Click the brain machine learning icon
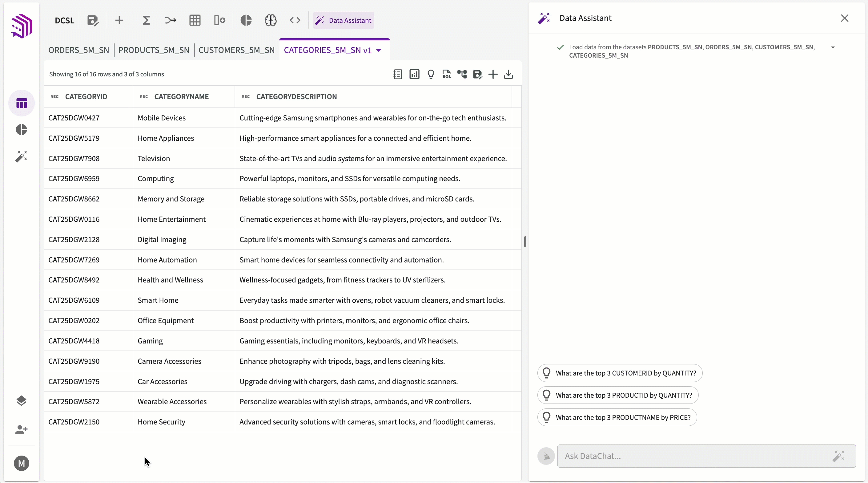868x483 pixels. (x=271, y=20)
